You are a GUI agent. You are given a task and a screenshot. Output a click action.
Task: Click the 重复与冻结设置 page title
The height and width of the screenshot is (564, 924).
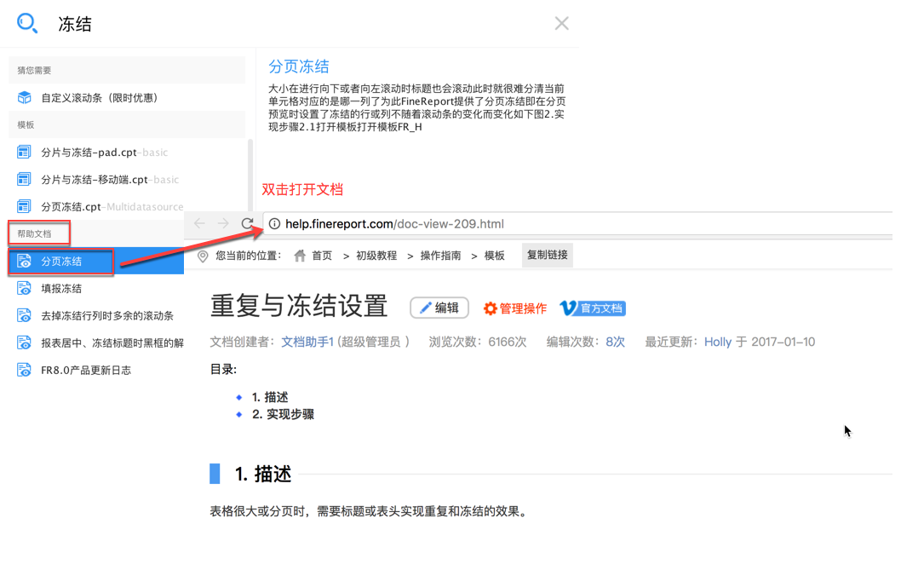click(x=299, y=306)
